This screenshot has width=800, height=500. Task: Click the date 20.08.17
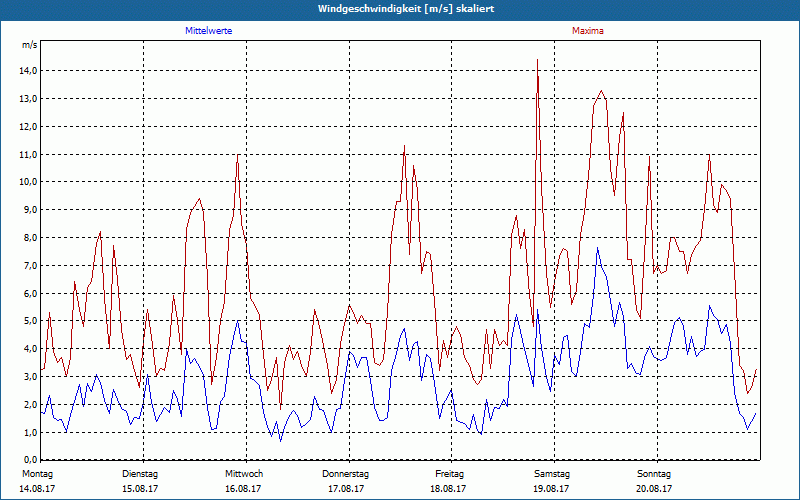654,489
